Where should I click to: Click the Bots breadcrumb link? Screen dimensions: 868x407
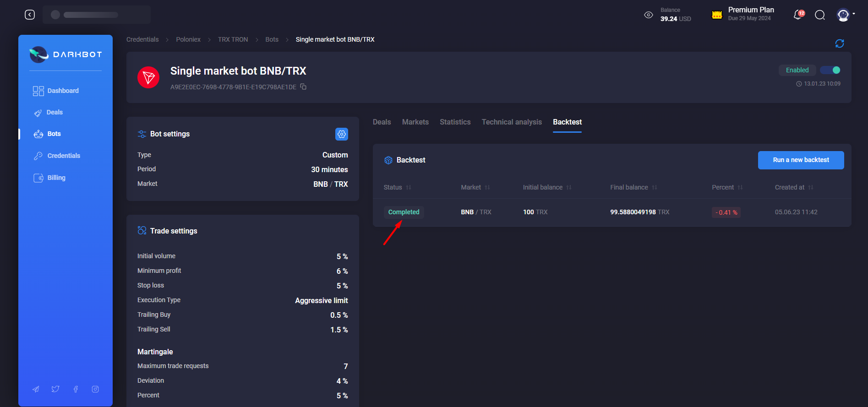point(272,39)
